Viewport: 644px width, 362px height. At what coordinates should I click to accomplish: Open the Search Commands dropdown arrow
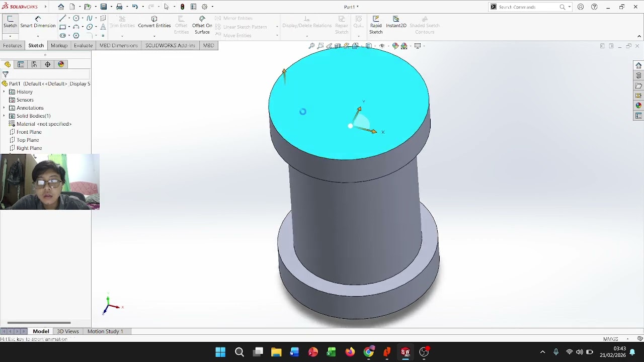coord(570,7)
